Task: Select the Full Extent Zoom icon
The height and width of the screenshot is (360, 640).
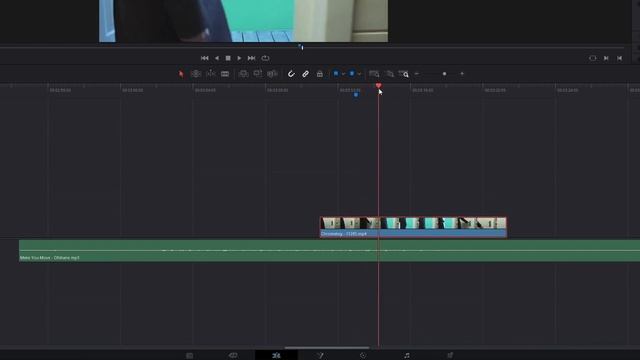Action: coord(374,74)
